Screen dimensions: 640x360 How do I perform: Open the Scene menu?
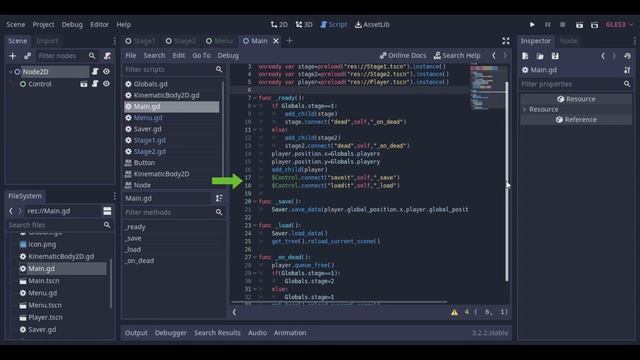pos(16,24)
